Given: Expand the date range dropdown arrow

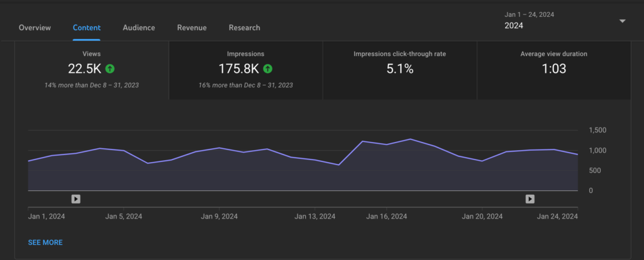Looking at the screenshot, I should tap(622, 21).
